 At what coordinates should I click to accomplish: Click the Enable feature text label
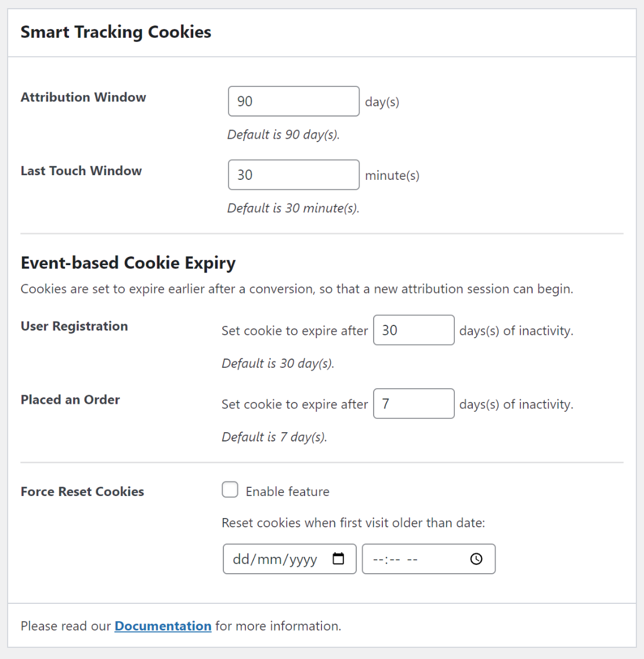pyautogui.click(x=287, y=491)
